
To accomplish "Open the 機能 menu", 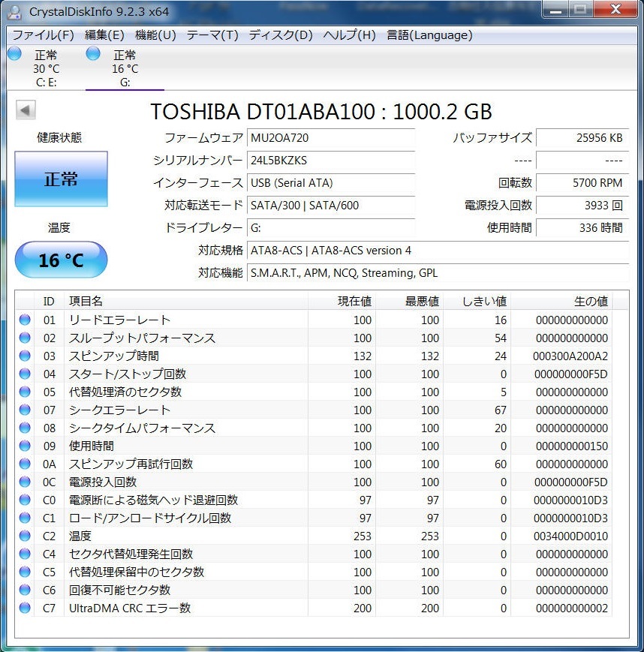I will click(x=155, y=35).
